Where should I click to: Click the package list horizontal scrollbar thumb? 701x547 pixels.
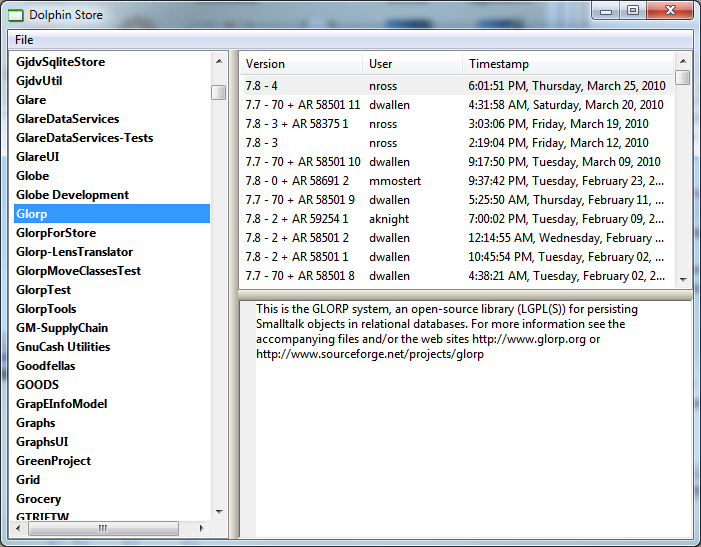click(103, 528)
